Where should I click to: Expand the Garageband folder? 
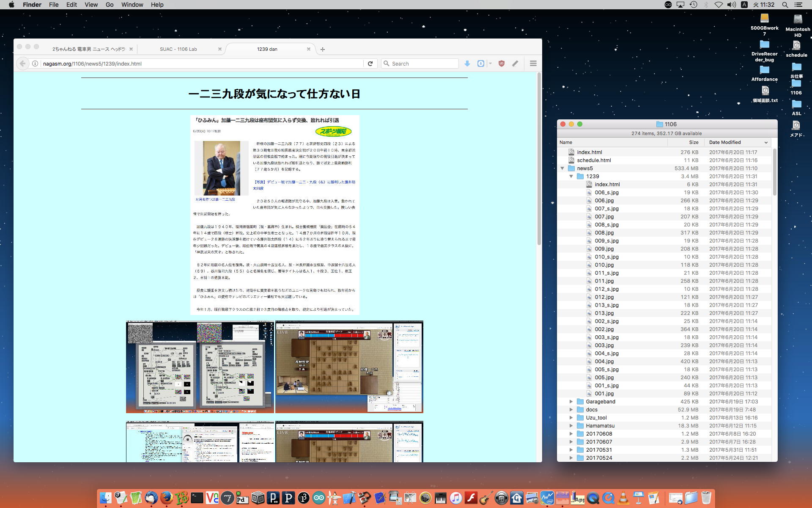[x=571, y=402]
